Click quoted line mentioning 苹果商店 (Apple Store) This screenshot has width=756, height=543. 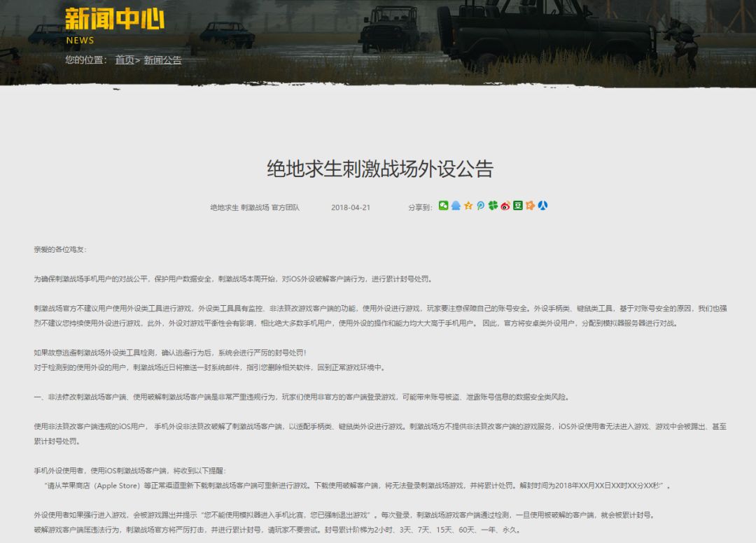tap(358, 486)
